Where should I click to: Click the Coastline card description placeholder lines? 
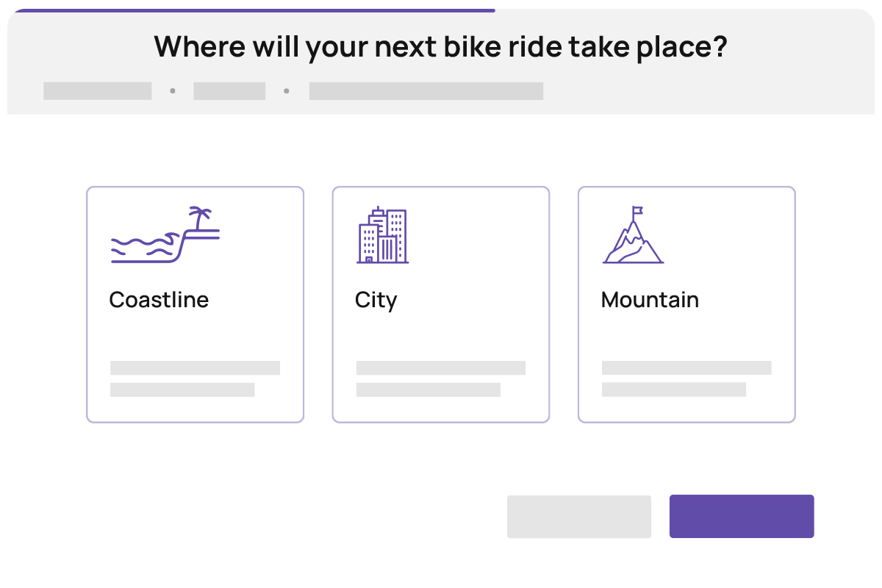click(x=194, y=378)
